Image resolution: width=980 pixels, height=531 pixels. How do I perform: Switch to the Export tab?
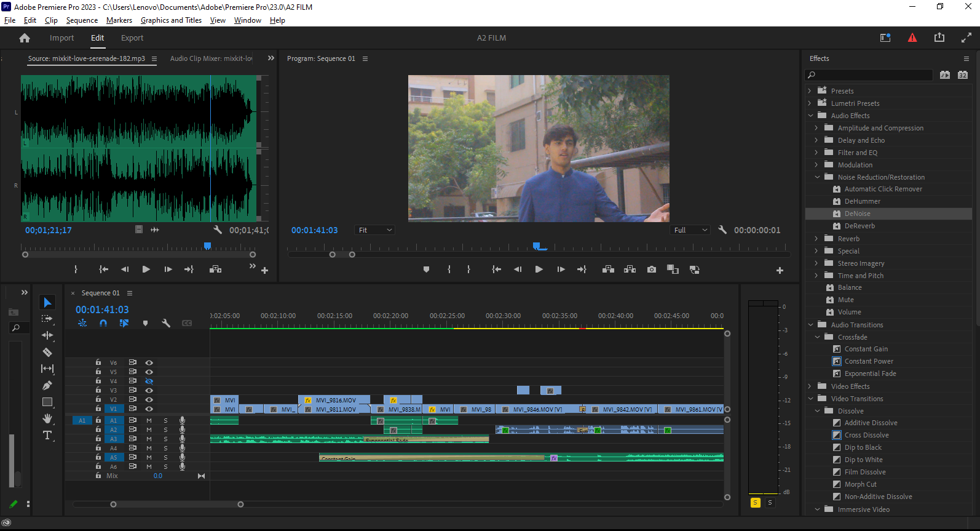[132, 38]
